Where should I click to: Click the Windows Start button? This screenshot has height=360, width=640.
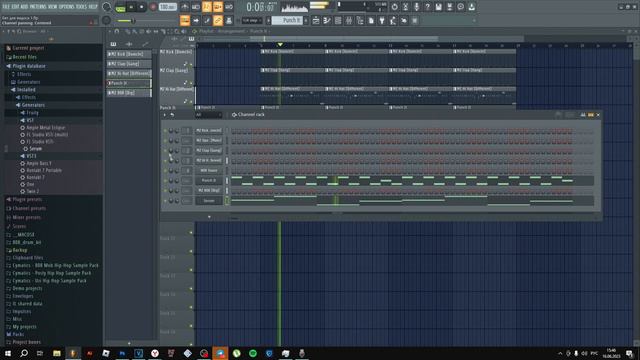(x=8, y=353)
